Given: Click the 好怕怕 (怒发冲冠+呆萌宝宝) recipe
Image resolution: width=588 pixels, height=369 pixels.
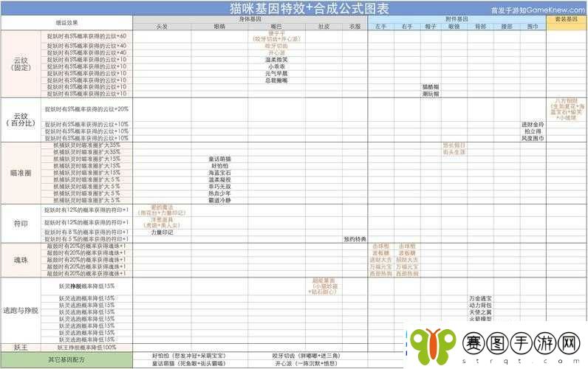Looking at the screenshot, I should (x=189, y=356).
